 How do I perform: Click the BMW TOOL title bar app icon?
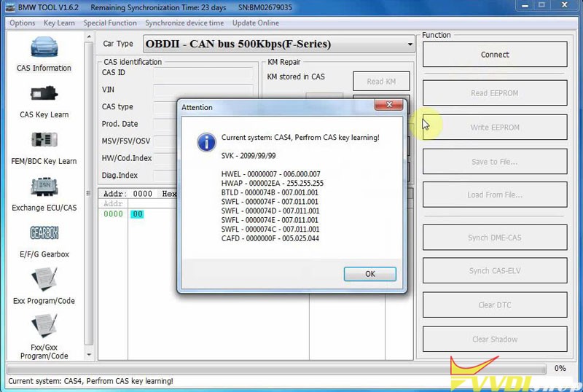tap(10, 7)
